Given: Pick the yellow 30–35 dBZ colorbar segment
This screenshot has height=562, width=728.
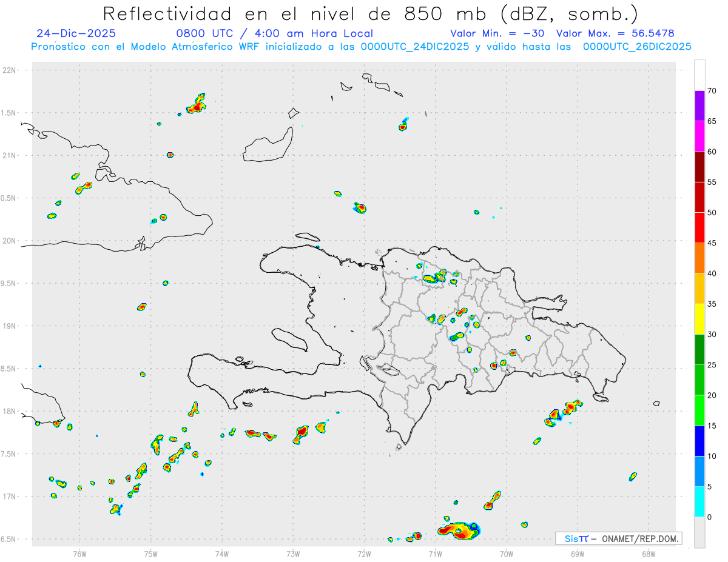Looking at the screenshot, I should (699, 319).
